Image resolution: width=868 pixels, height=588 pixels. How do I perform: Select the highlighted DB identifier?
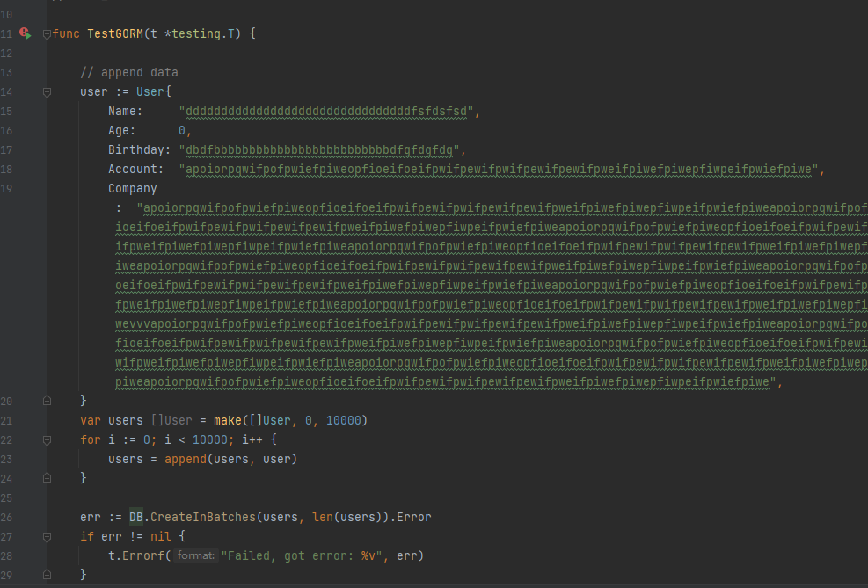coord(135,517)
